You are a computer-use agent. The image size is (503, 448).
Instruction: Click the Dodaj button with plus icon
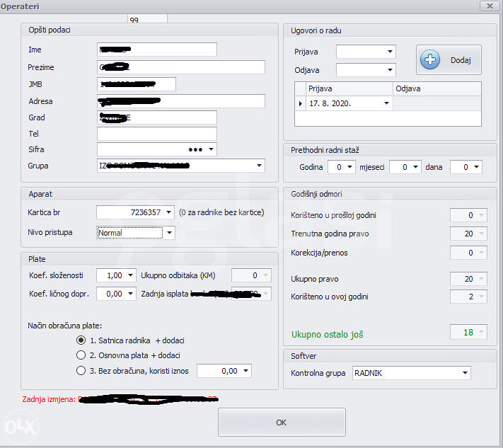click(449, 60)
